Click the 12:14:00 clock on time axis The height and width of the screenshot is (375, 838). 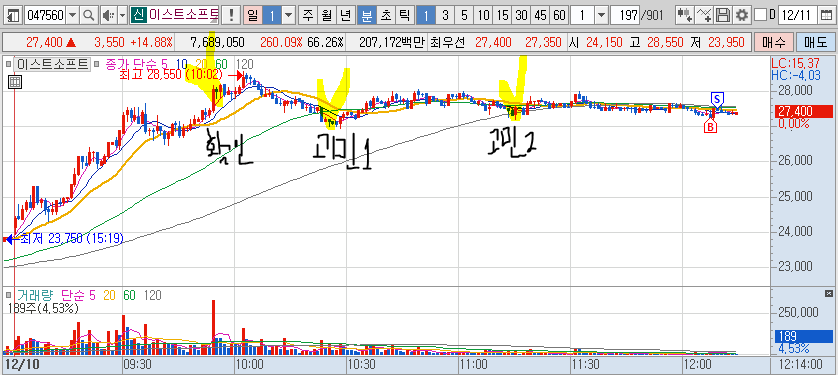801,364
